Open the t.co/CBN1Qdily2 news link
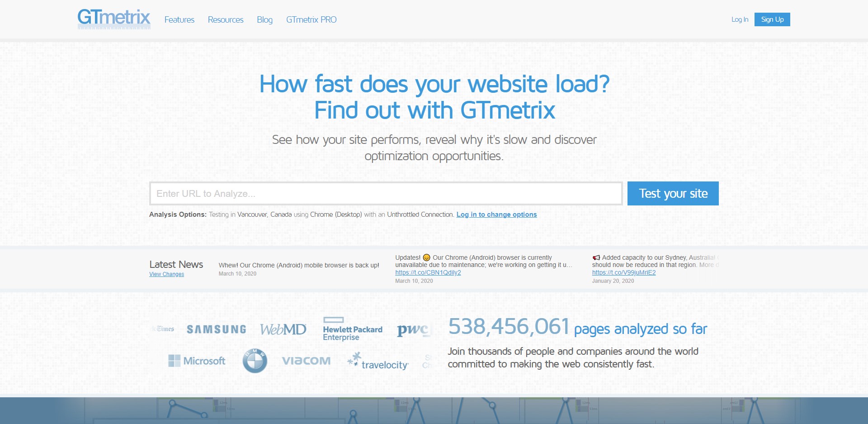 pos(428,272)
